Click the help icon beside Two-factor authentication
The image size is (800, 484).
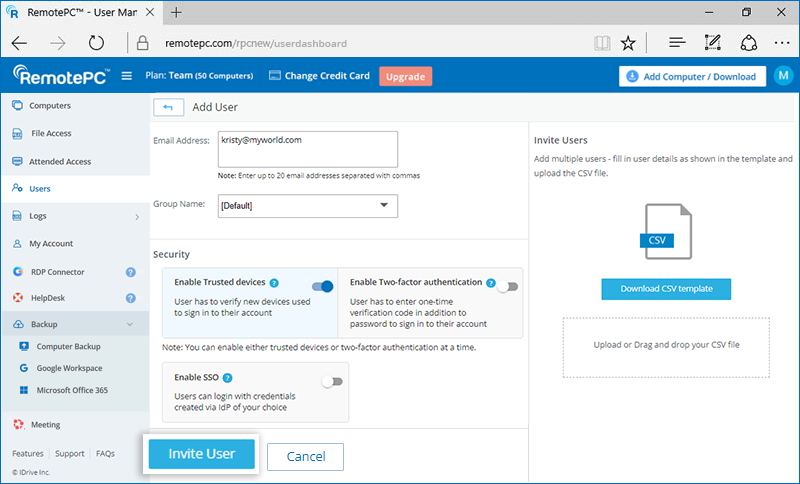(491, 283)
